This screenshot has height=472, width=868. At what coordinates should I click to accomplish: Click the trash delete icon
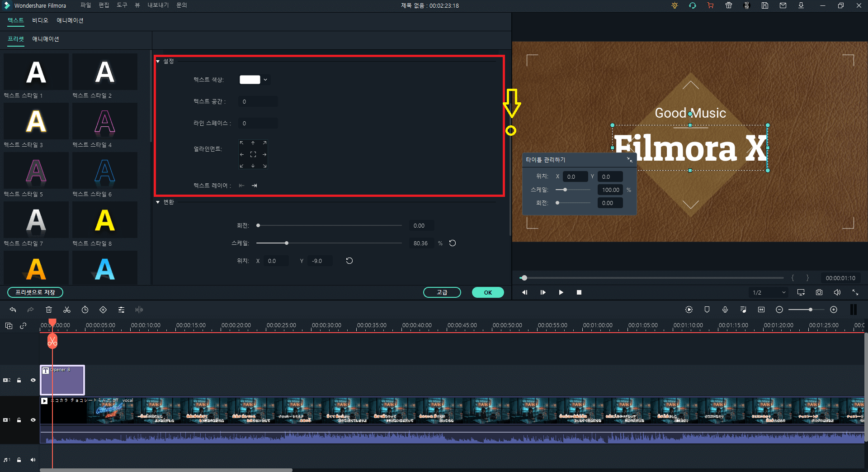coord(49,310)
